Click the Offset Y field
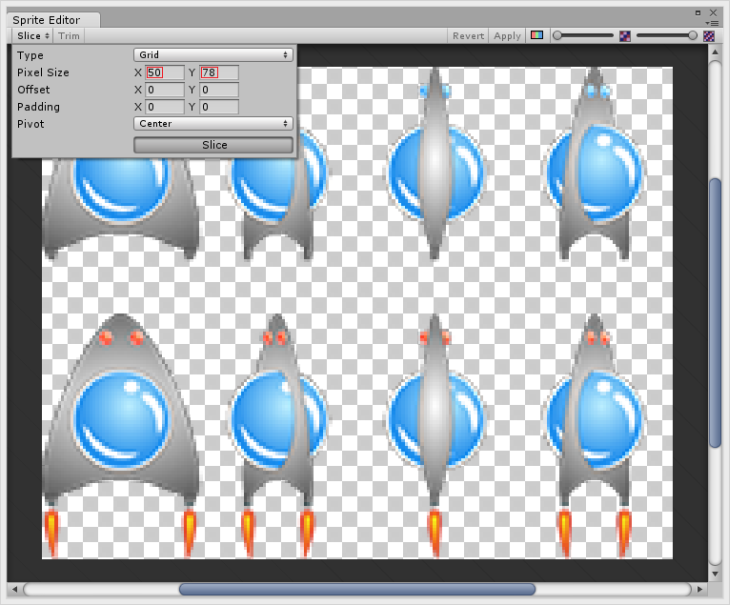 pos(219,90)
